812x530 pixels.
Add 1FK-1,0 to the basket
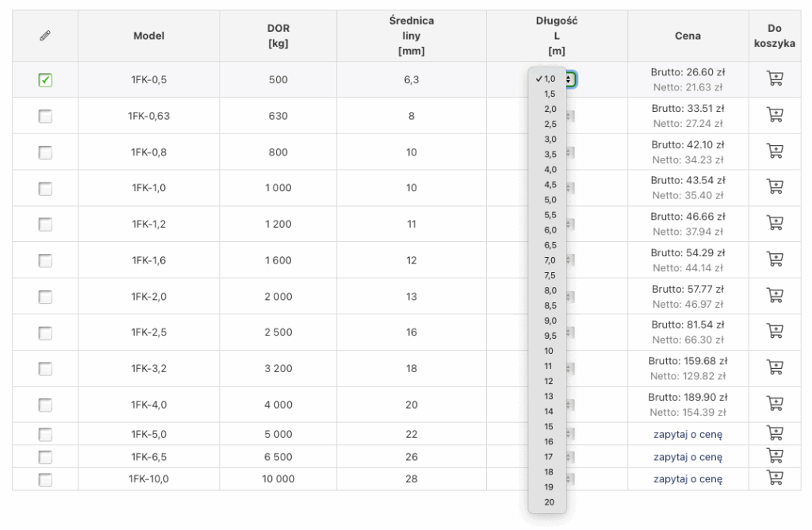point(773,188)
